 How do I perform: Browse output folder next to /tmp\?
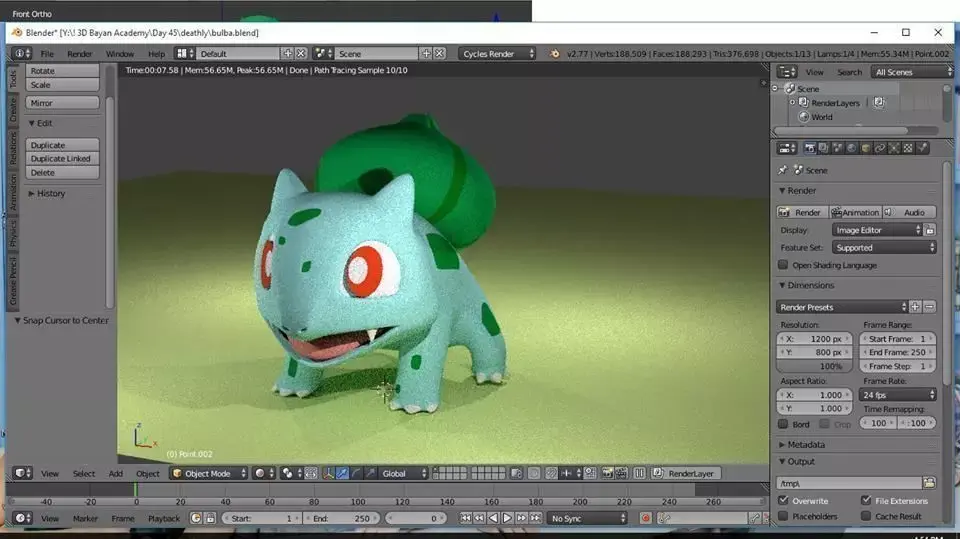click(929, 483)
